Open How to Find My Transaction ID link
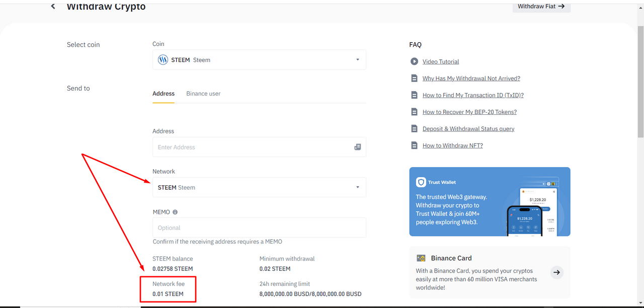Screen dimensions: 644x308 pyautogui.click(x=473, y=95)
